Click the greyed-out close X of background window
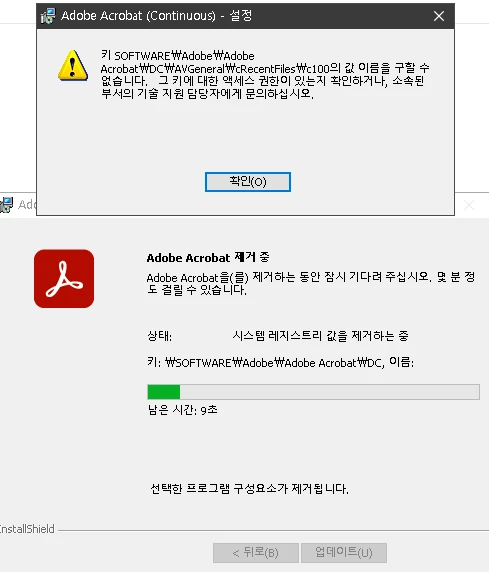489x572 pixels. coord(469,205)
